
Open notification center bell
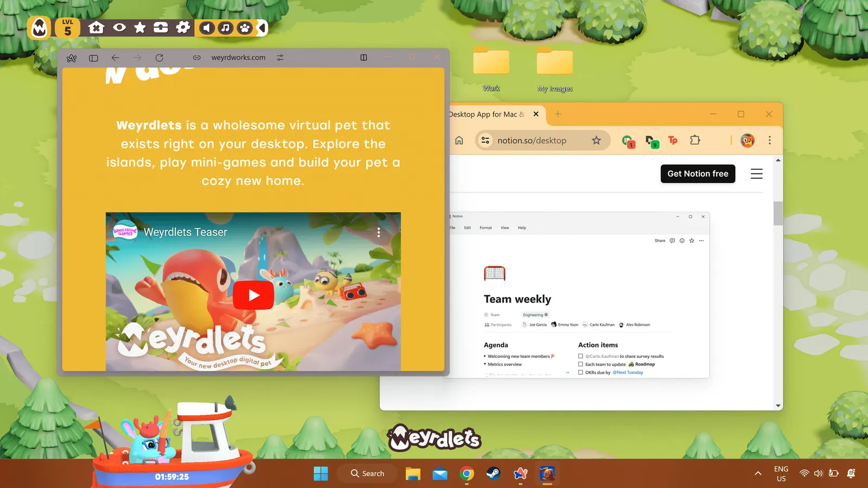[x=851, y=473]
